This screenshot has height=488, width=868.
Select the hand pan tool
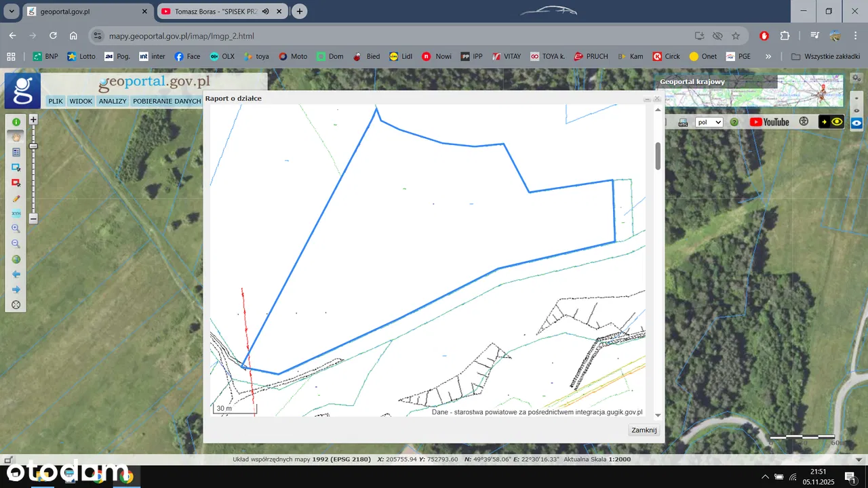click(x=16, y=137)
